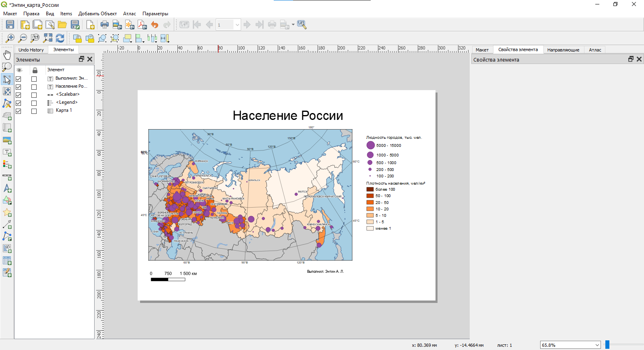The height and width of the screenshot is (350, 644).
Task: Close the 'Свойства элемента' panel
Action: (x=639, y=59)
